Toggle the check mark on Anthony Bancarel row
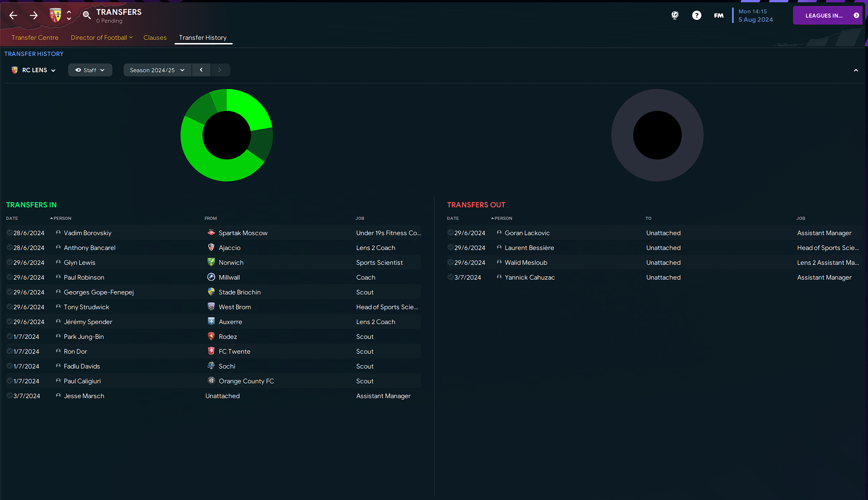 9,248
